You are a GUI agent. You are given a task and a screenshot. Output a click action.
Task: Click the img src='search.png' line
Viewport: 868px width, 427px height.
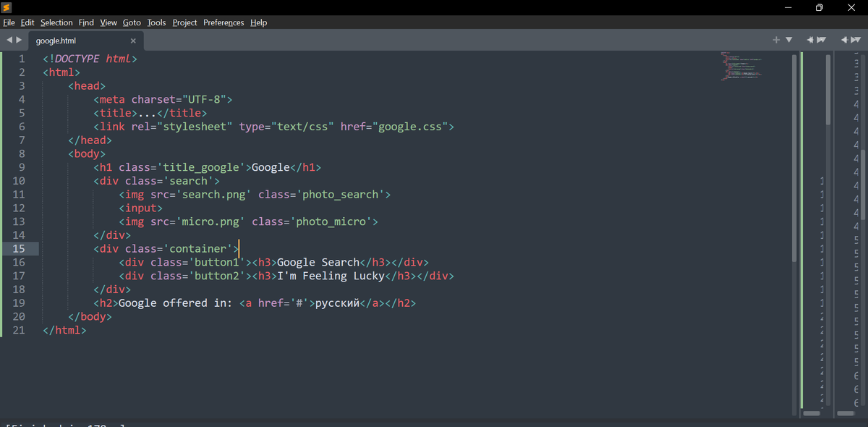(x=255, y=194)
